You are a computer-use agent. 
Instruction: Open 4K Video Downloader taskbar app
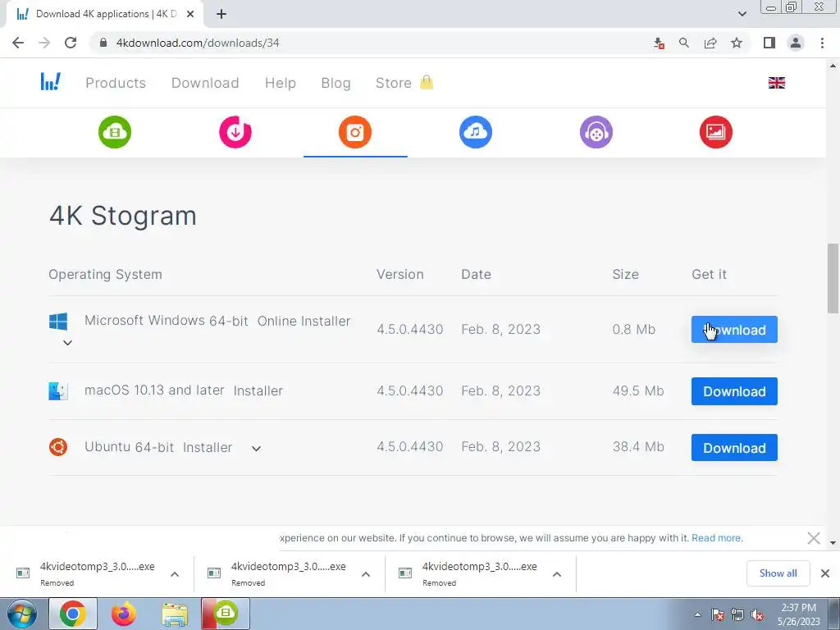[226, 614]
